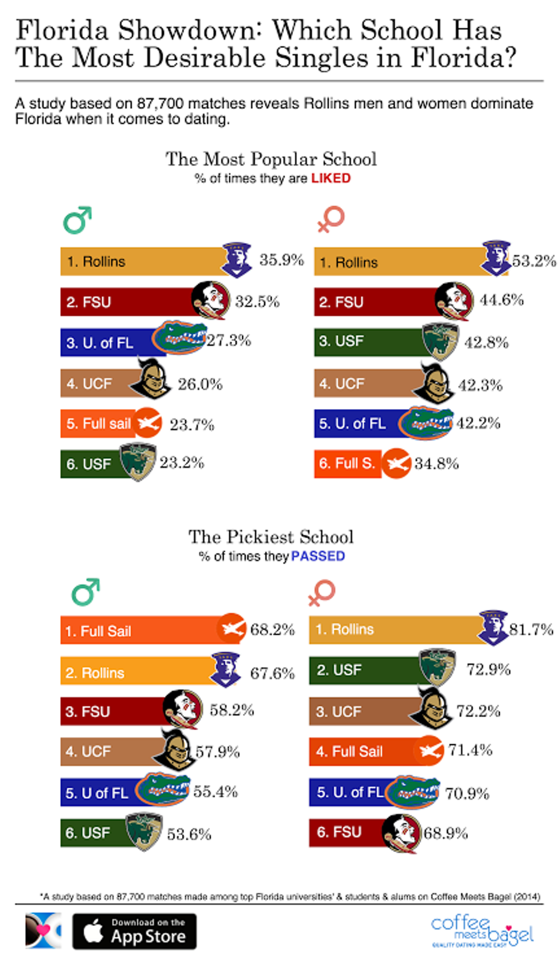Click the Rollins mascot icon beside 35.9%
560x965 pixels.
(236, 260)
